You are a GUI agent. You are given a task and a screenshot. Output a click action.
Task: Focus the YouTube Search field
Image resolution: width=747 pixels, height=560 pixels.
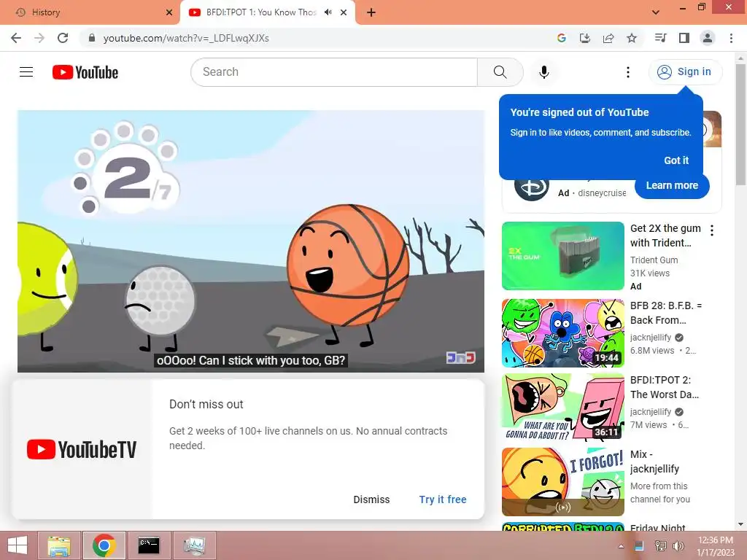(334, 72)
